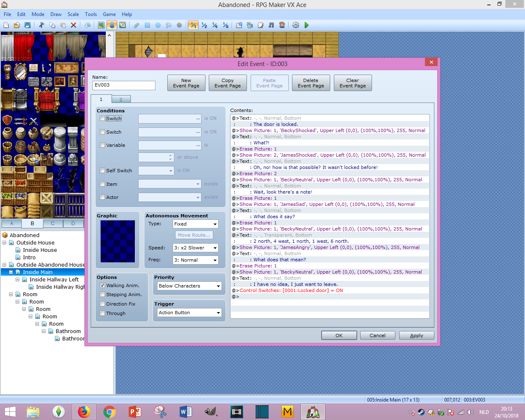Screen dimensions: 525x420
Task: Open the Resource Manager toolbar icon
Action: coord(250,25)
